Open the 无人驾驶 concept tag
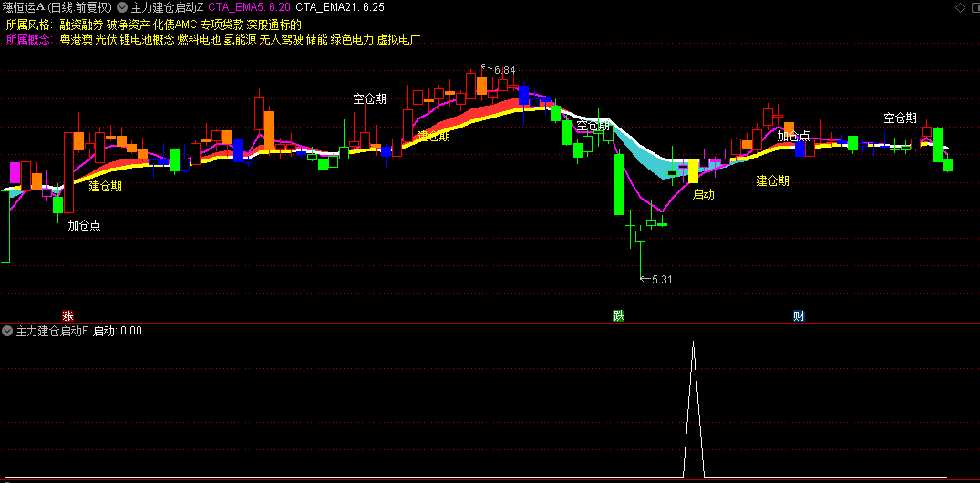Screen dimensions: 980x483 [282, 41]
